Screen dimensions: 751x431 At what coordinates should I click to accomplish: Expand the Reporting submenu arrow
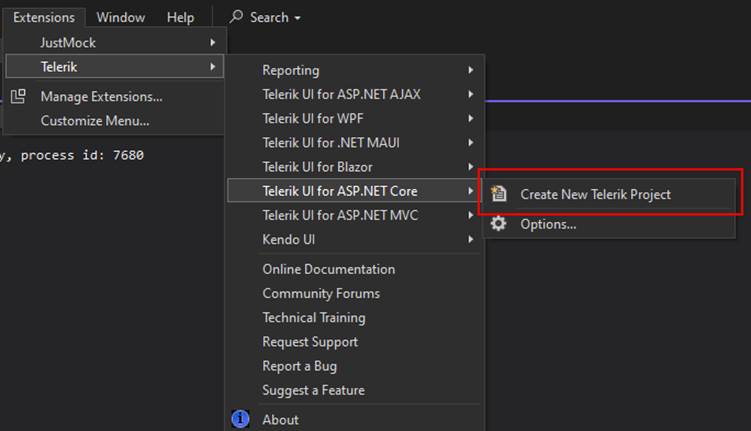pyautogui.click(x=471, y=70)
